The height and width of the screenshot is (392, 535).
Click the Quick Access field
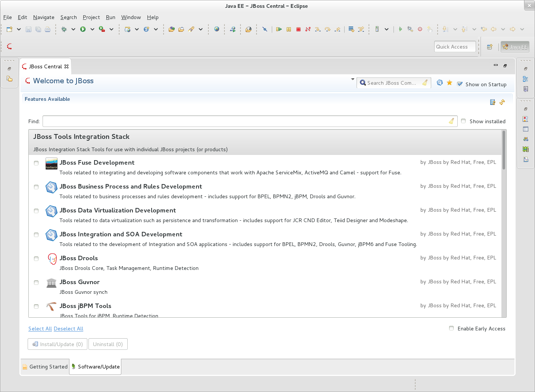[x=455, y=47]
